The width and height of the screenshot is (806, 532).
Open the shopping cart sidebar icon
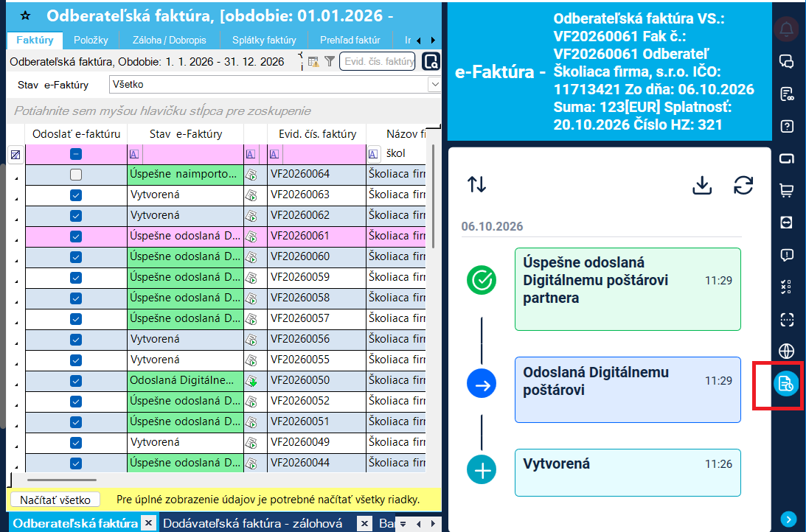(x=787, y=191)
